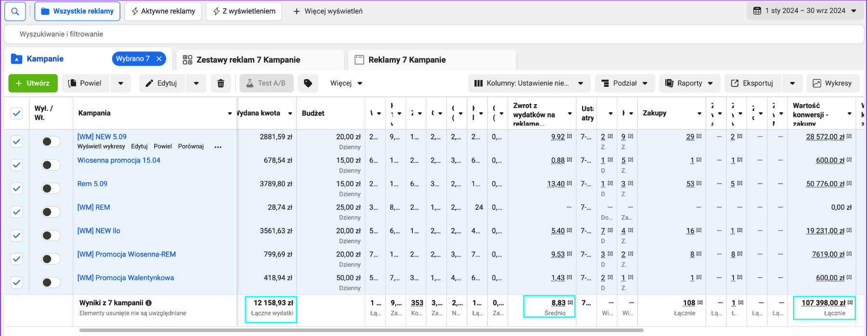Image resolution: width=868 pixels, height=336 pixels.
Task: Uncheck the Wiosenna promocja 15.04 checkbox
Action: tap(17, 165)
